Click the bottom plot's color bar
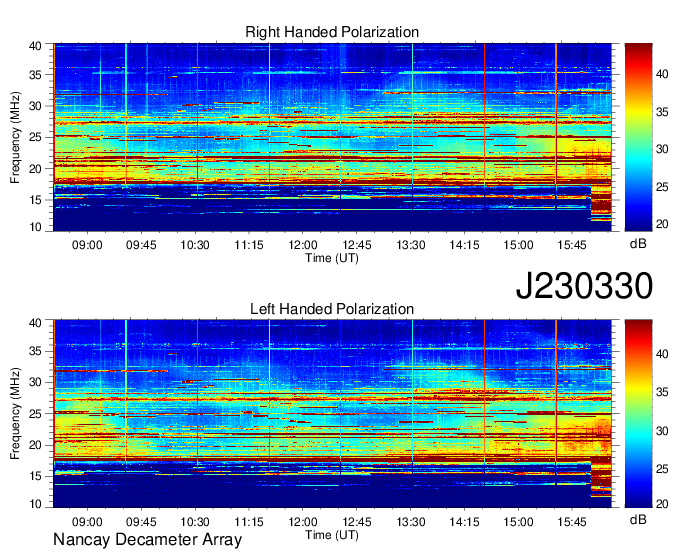Viewport: 680px width, 552px height. pos(638,414)
